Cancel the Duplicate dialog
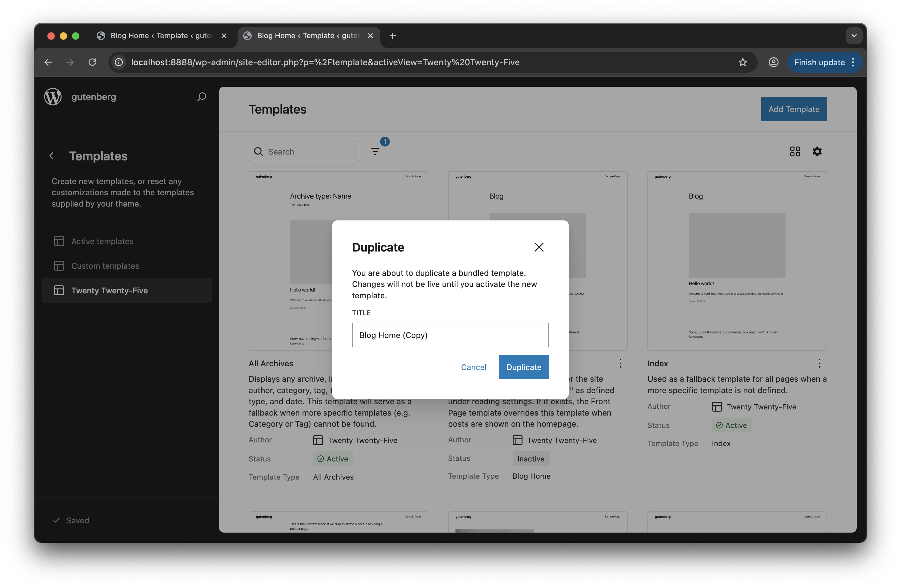Image resolution: width=901 pixels, height=588 pixels. click(474, 367)
